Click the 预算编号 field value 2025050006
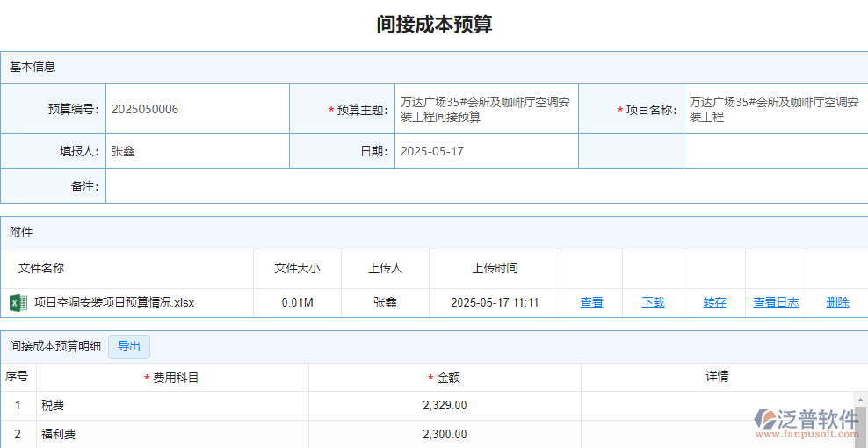Screen dimensions: 868x448 click(x=145, y=110)
